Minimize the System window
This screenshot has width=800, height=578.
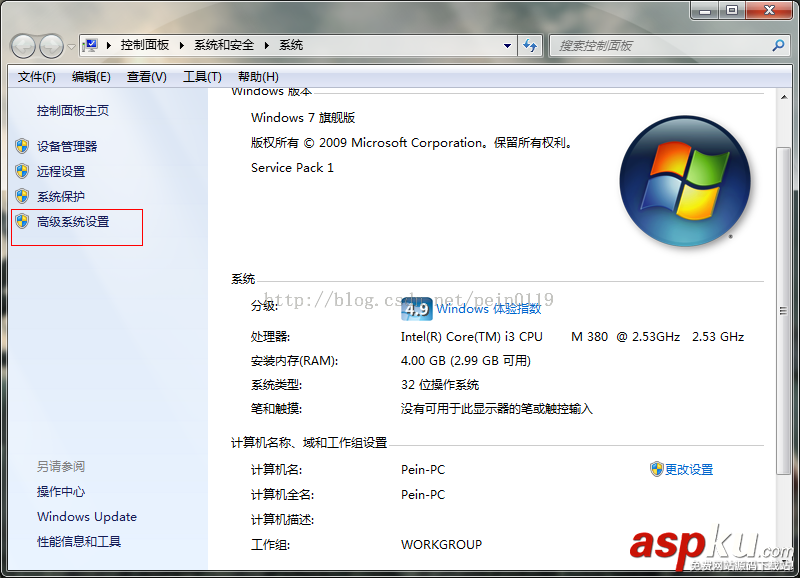point(705,10)
